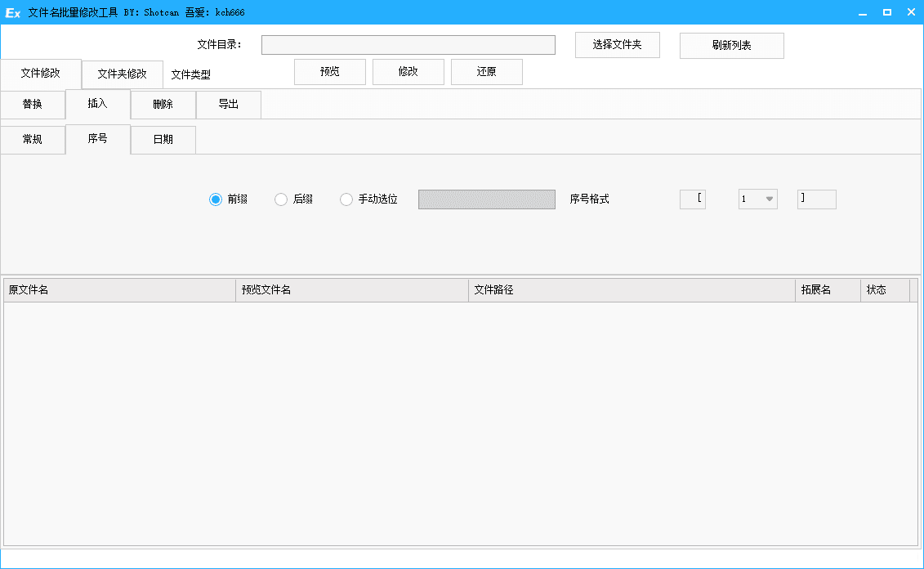
Task: Click the 还原 button
Action: [487, 72]
